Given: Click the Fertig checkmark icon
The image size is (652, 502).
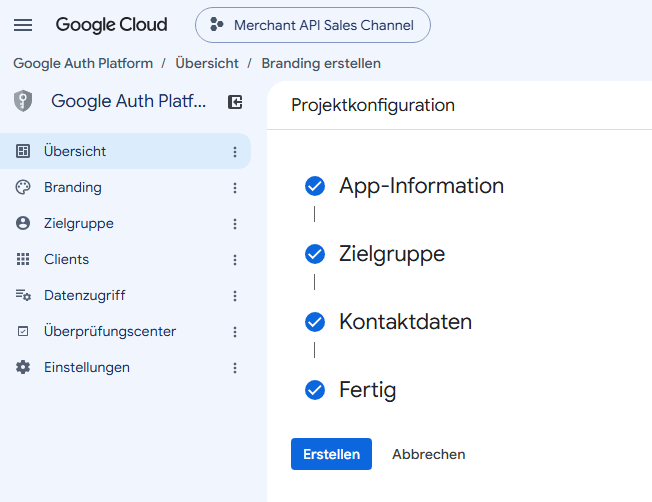Looking at the screenshot, I should click(x=315, y=390).
